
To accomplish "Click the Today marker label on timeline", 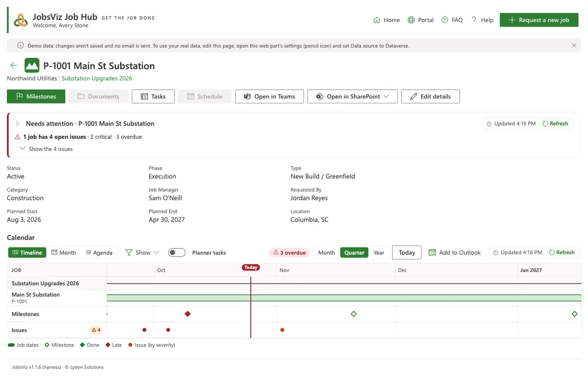I will coord(251,267).
